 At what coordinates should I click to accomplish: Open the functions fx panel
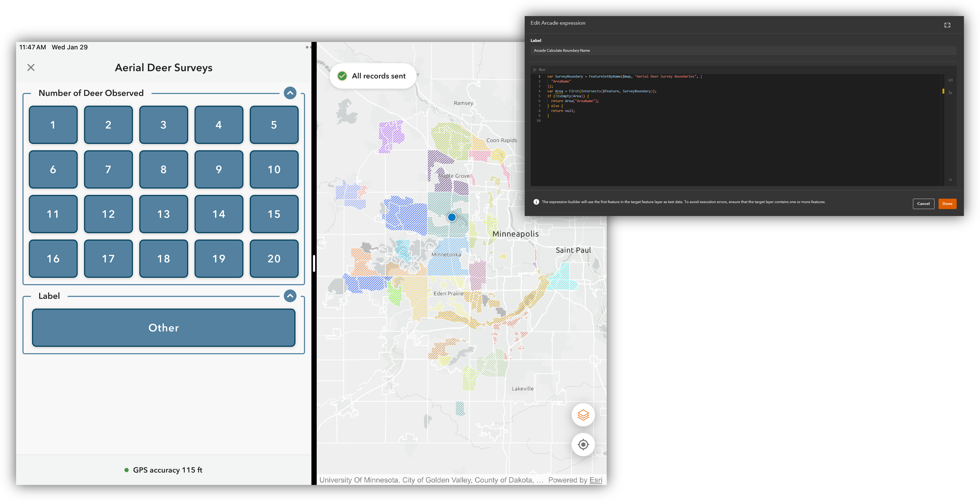pos(950,93)
